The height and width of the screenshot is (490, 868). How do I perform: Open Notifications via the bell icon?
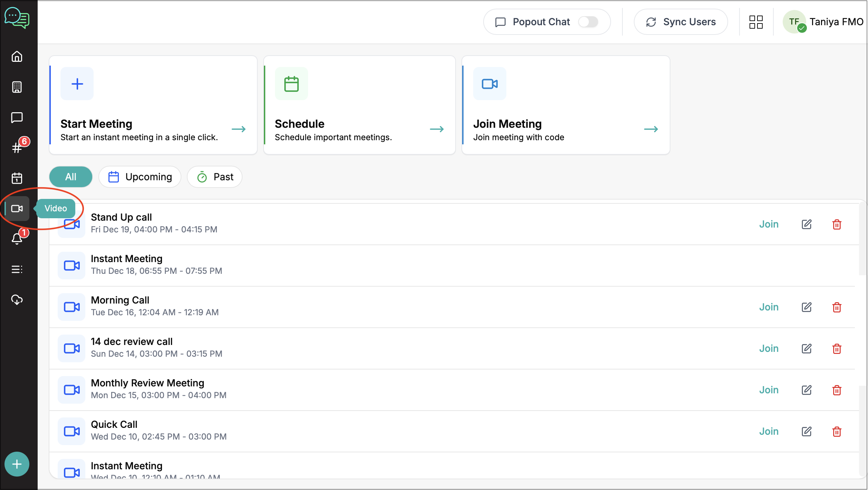click(17, 238)
